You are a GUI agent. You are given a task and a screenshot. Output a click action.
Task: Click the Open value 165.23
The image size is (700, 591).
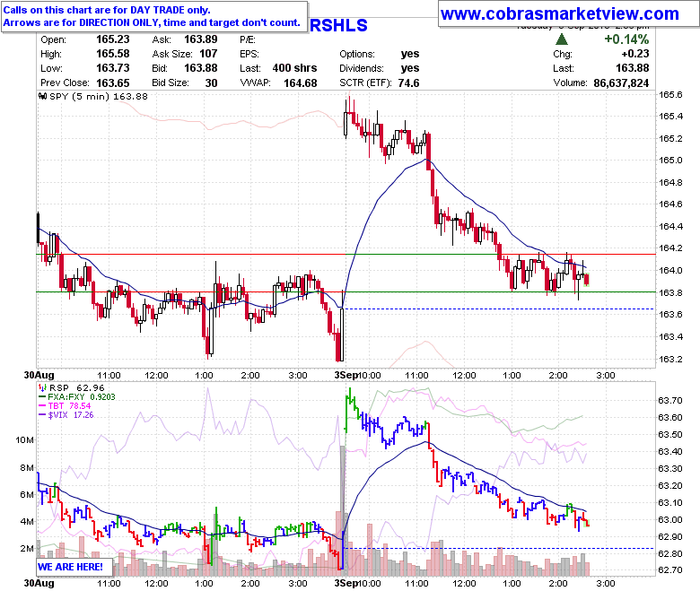(x=112, y=39)
